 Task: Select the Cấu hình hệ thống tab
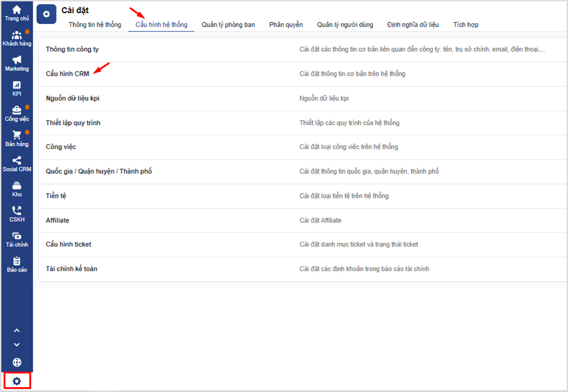tap(161, 25)
